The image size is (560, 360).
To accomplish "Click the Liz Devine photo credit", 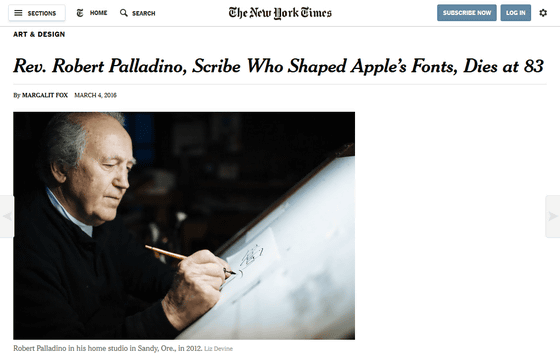I will pyautogui.click(x=218, y=349).
